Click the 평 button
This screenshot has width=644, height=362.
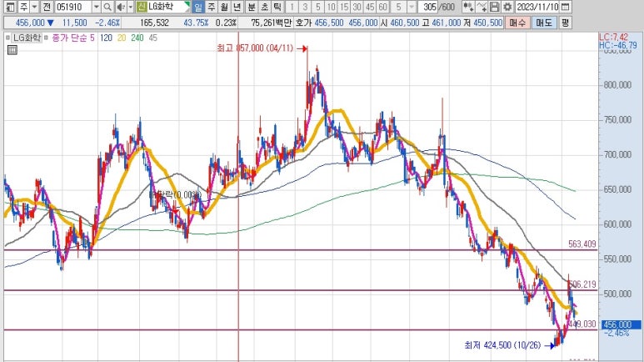tap(565, 23)
